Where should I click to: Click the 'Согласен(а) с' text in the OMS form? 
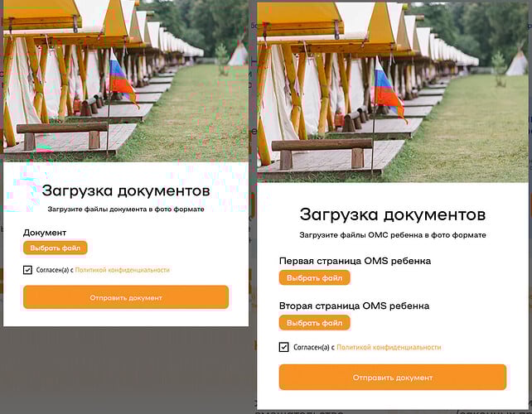(x=314, y=347)
